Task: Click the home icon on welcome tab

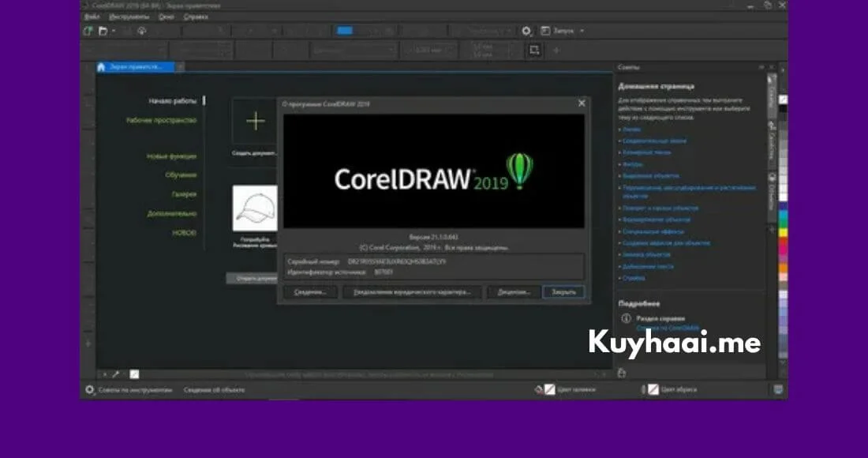Action: tap(101, 67)
